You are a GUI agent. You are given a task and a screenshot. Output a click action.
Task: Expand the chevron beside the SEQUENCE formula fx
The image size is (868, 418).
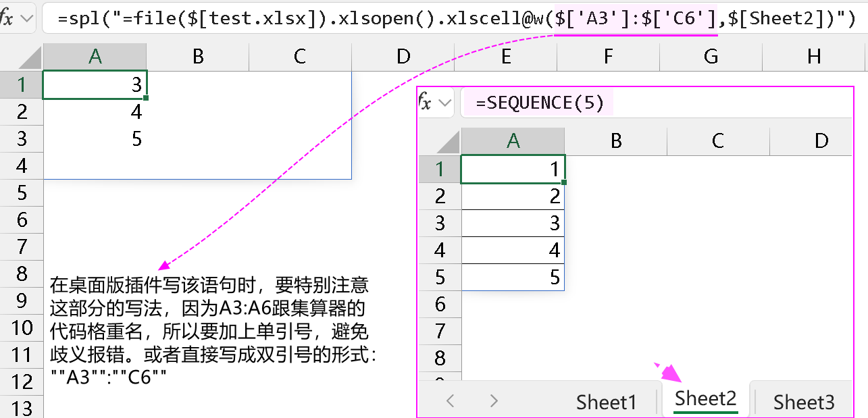[445, 103]
